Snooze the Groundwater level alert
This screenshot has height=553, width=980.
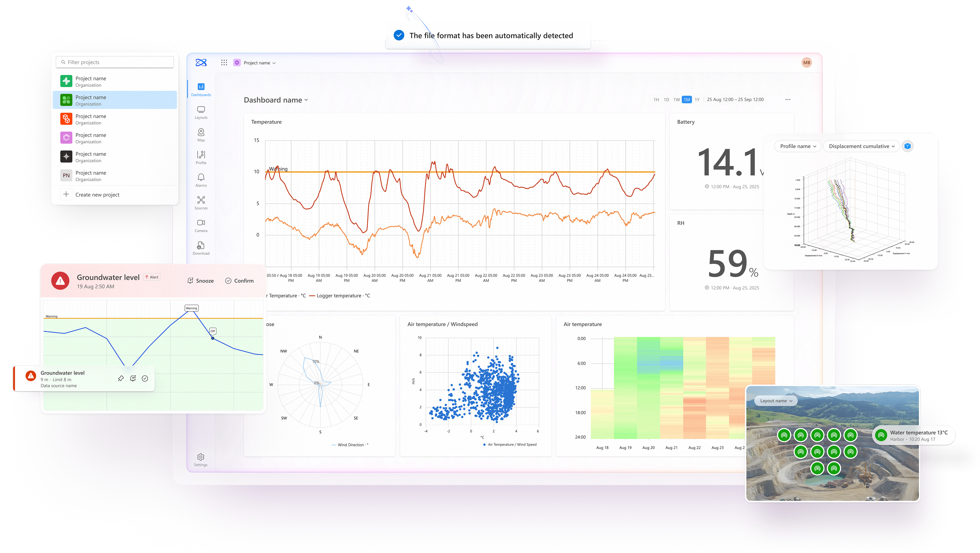pos(200,281)
